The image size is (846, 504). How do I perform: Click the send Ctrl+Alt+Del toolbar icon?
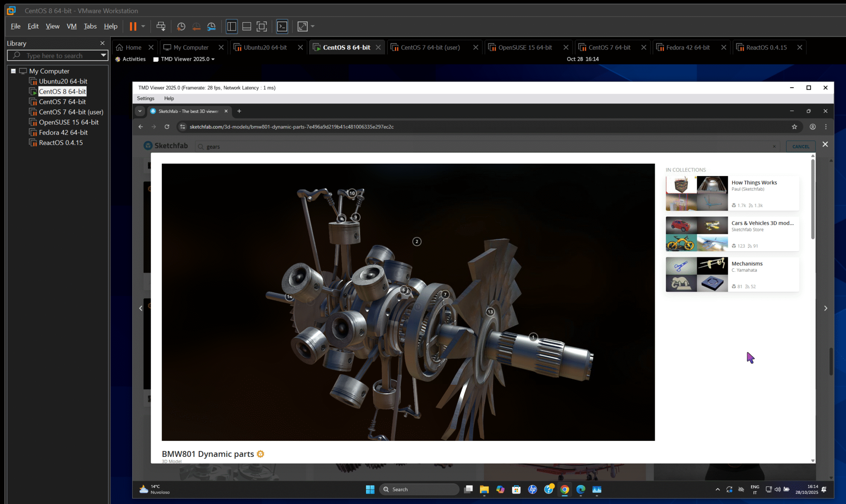161,26
